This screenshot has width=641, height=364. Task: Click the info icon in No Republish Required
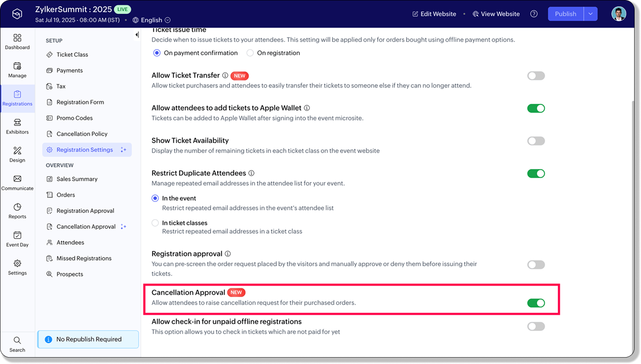pos(48,340)
